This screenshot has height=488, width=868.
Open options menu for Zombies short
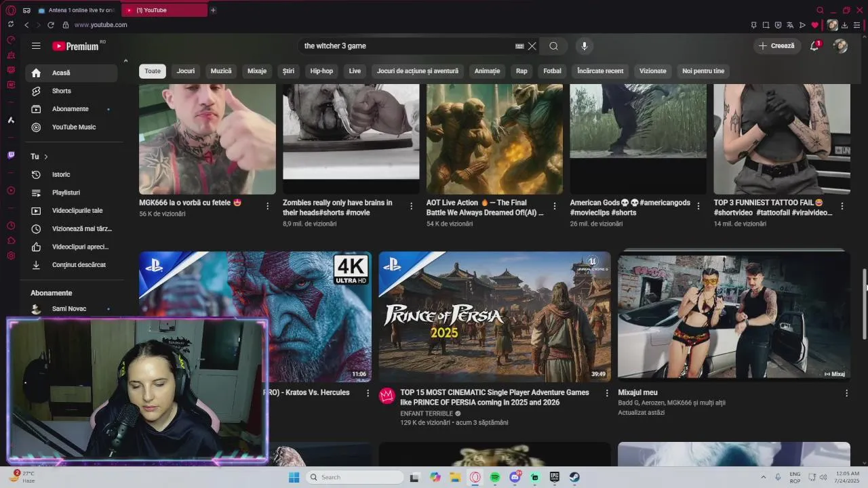click(x=411, y=206)
